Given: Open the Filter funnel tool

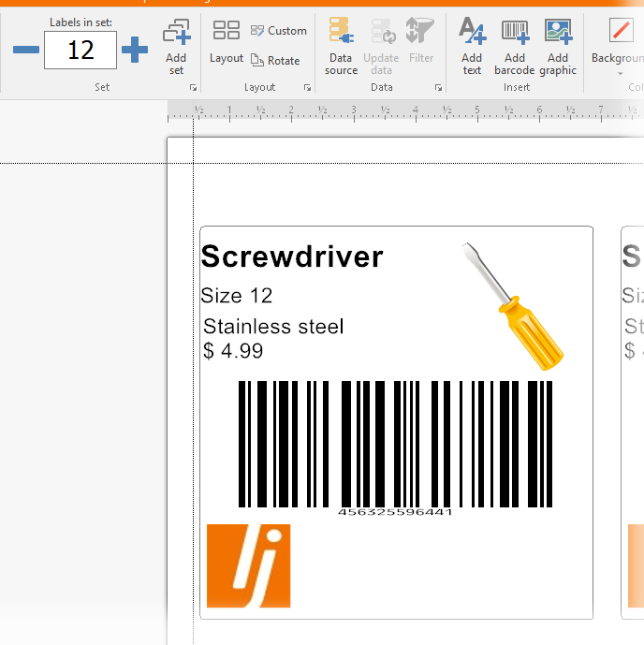Looking at the screenshot, I should 420,40.
